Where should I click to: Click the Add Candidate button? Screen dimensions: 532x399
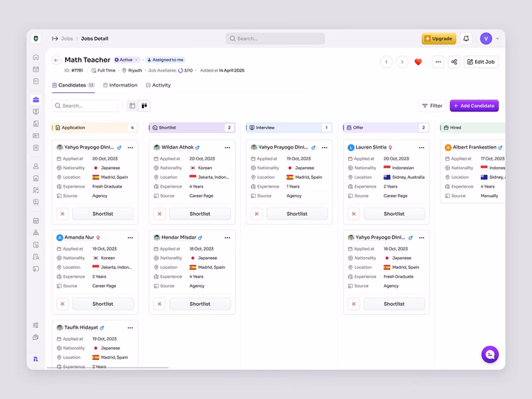click(x=474, y=106)
